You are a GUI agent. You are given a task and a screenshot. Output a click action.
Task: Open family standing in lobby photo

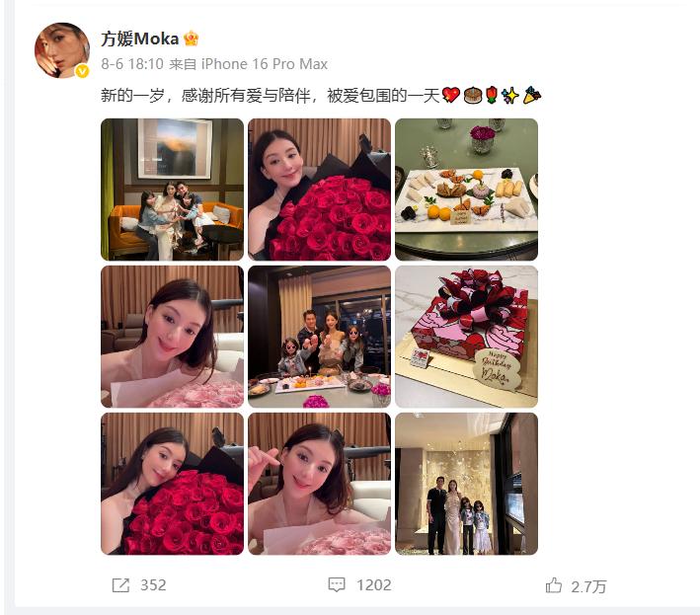coord(467,484)
